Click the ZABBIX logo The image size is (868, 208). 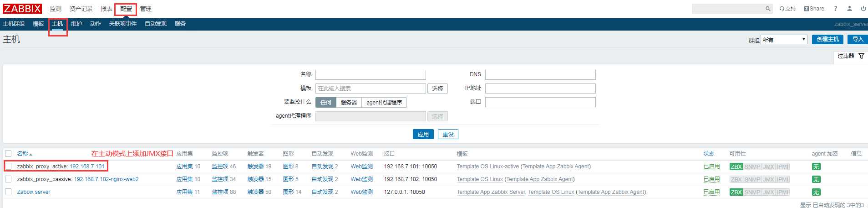point(22,9)
